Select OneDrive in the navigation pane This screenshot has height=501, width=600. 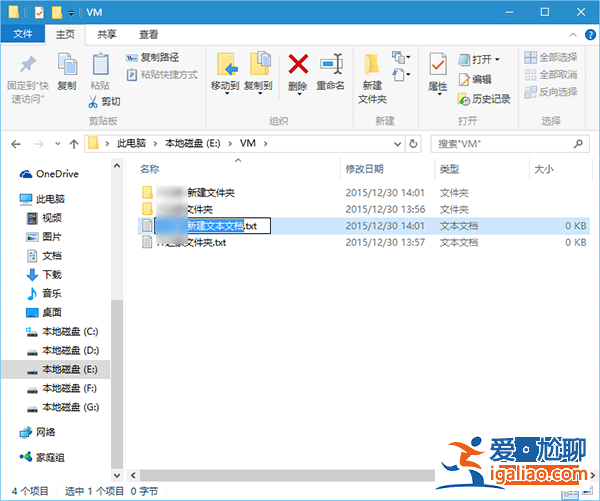49,174
